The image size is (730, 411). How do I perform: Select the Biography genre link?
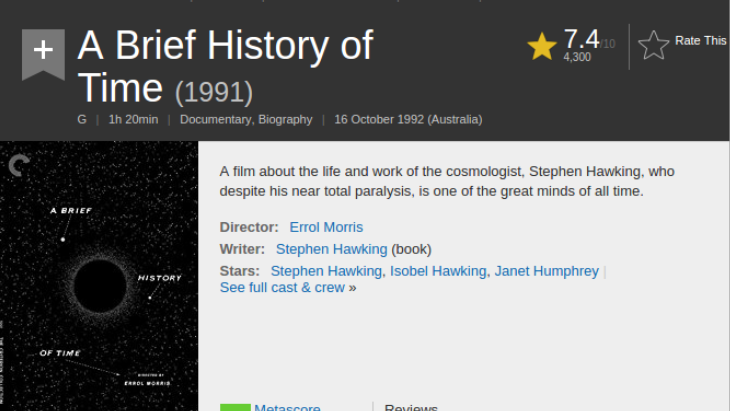pyautogui.click(x=286, y=119)
